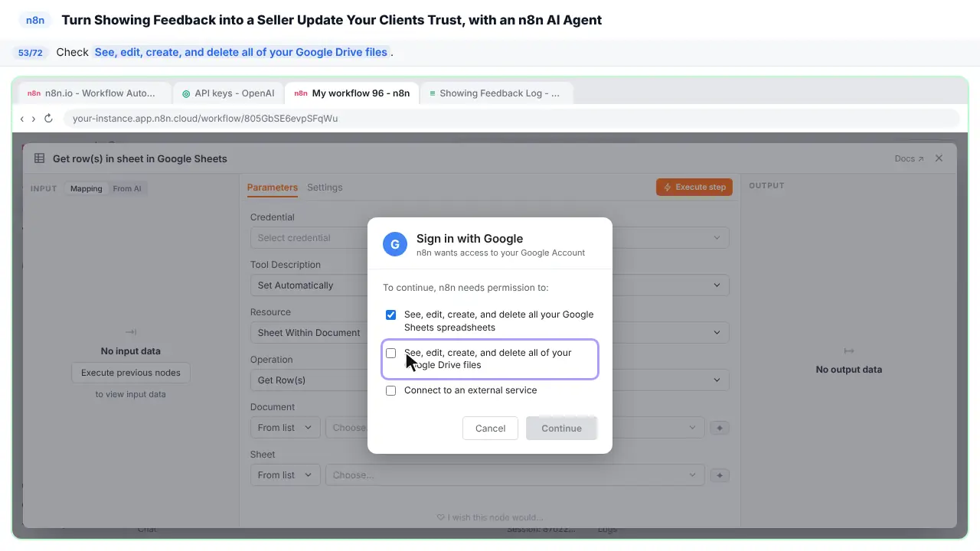Switch to the Parameters tab
This screenshot has width=980, height=551.
[273, 187]
